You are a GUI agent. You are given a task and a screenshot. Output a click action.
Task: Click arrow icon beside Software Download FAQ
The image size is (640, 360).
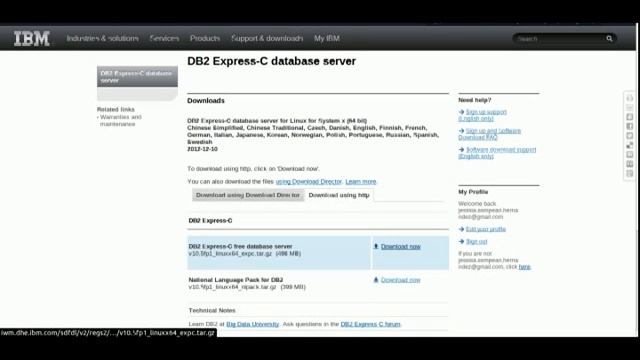click(x=461, y=131)
